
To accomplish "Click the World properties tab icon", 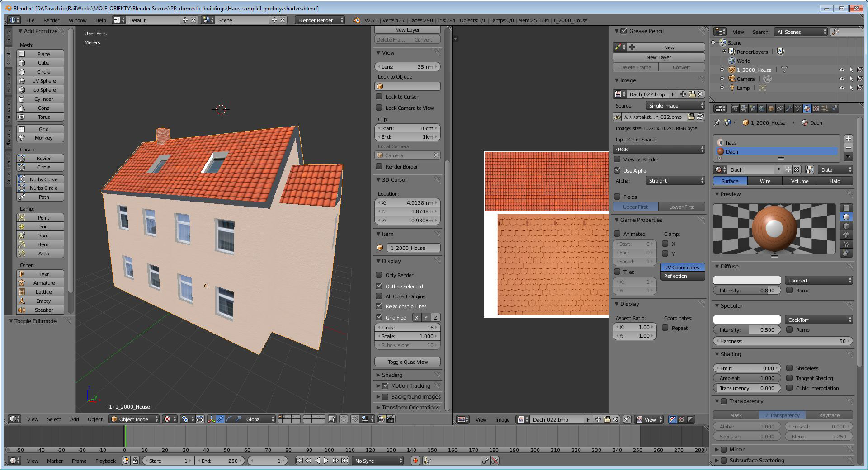I will pos(762,108).
